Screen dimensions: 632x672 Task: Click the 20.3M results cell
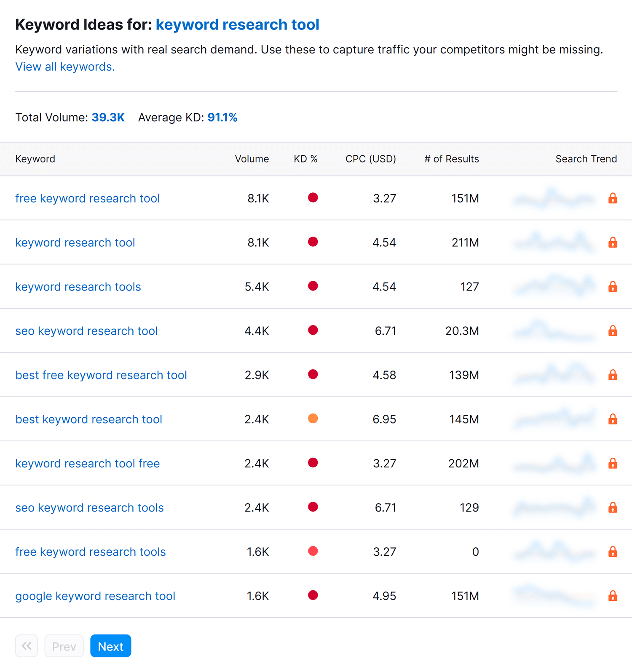point(462,331)
